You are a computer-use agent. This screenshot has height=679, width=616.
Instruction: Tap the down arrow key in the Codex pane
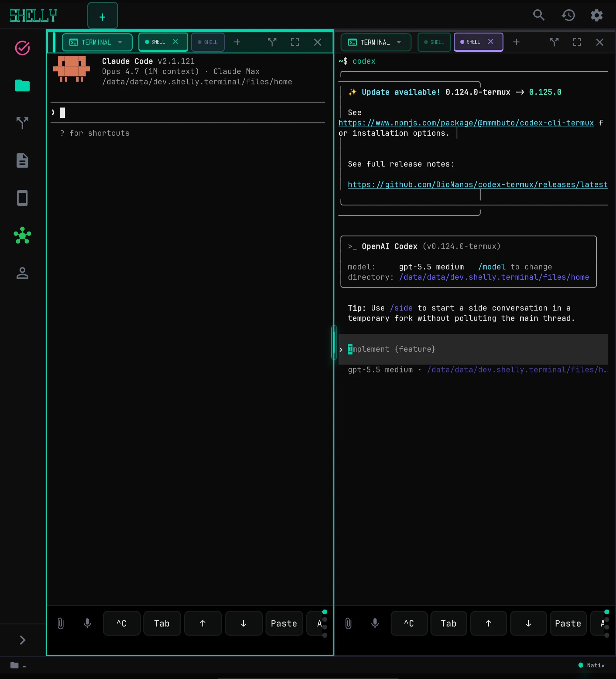(528, 623)
